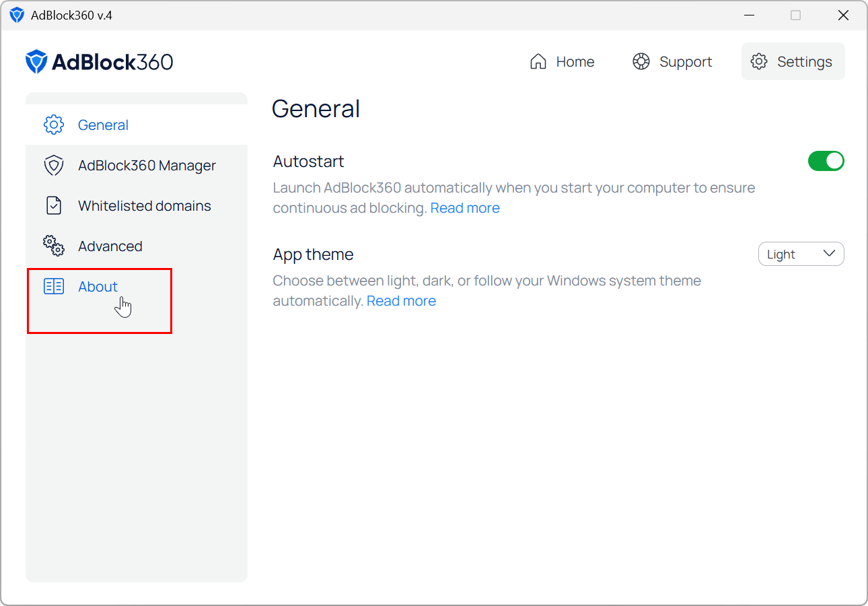This screenshot has height=606, width=868.
Task: Click the window title AdBlock360 v.4
Action: coord(71,15)
